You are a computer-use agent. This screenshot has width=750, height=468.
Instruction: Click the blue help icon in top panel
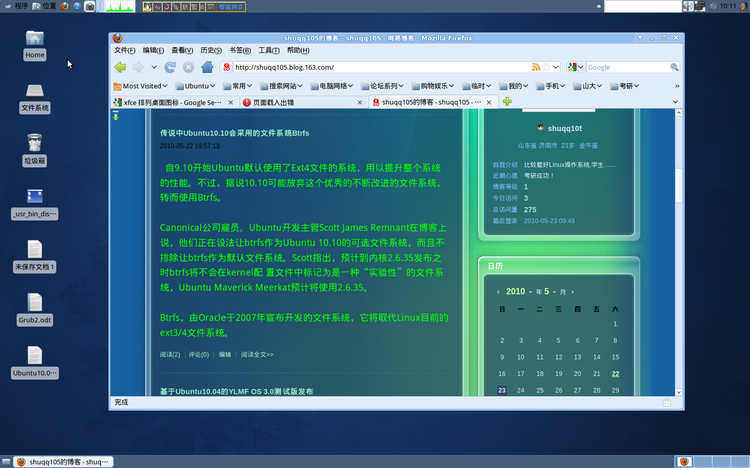(x=77, y=6)
